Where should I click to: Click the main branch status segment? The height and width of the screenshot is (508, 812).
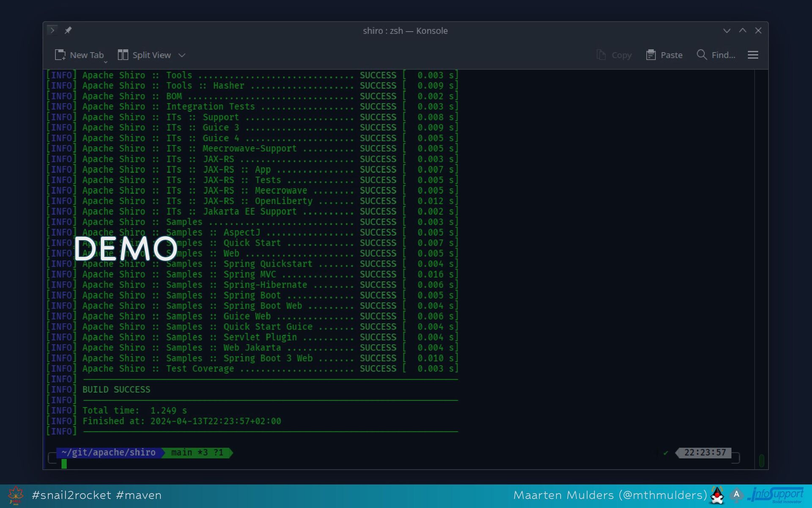click(x=197, y=453)
